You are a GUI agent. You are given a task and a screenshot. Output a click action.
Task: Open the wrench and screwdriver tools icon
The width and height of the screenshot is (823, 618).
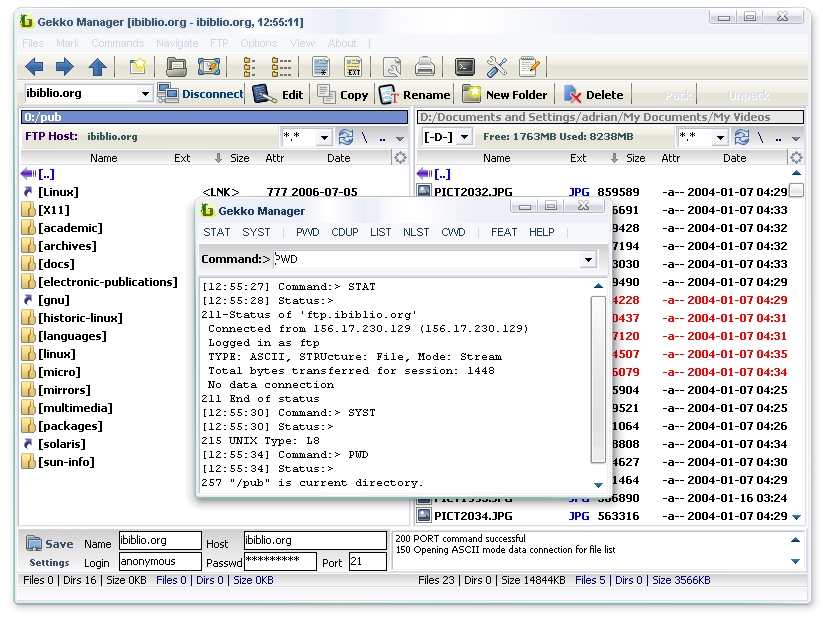[x=497, y=67]
